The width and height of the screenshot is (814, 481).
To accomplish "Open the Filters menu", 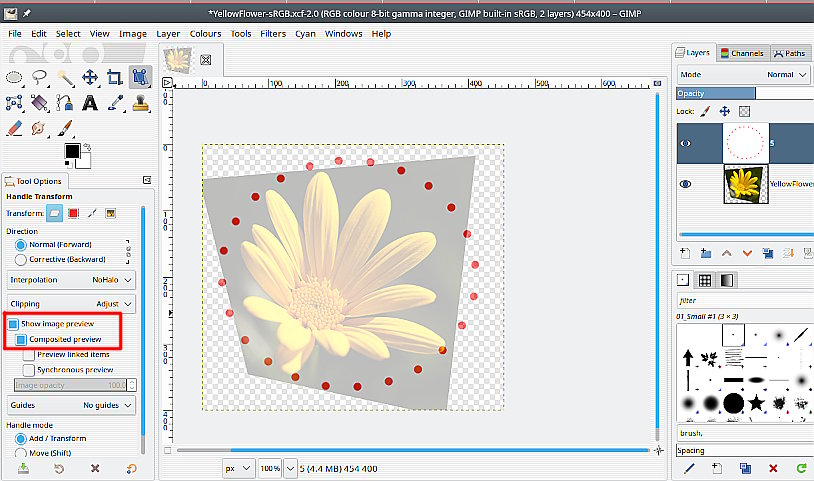I will point(272,33).
